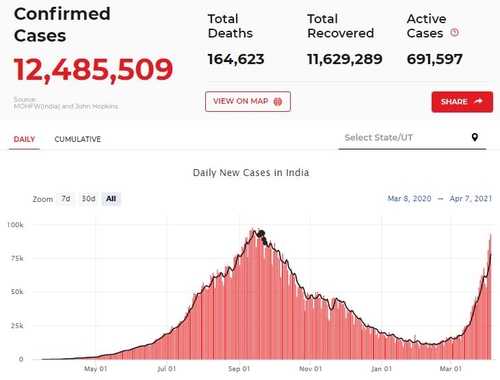Click the location pin icon in state selector
The image size is (500, 380).
click(x=475, y=137)
